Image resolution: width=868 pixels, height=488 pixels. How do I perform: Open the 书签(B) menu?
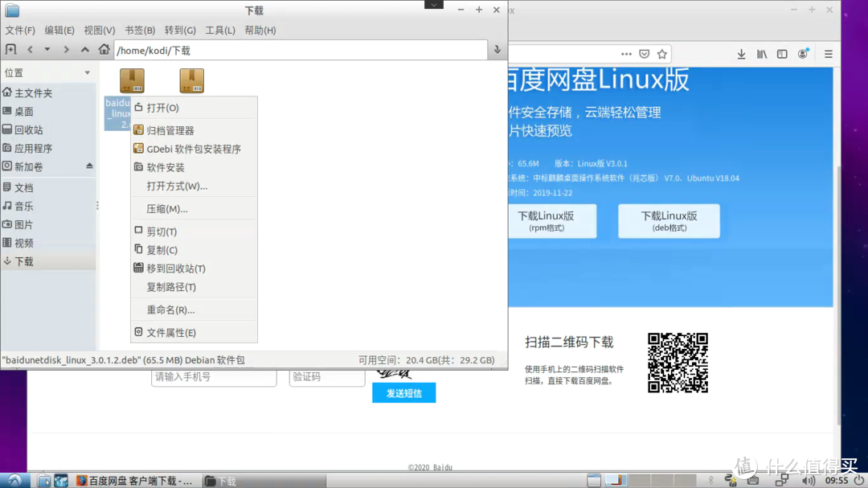(x=140, y=31)
